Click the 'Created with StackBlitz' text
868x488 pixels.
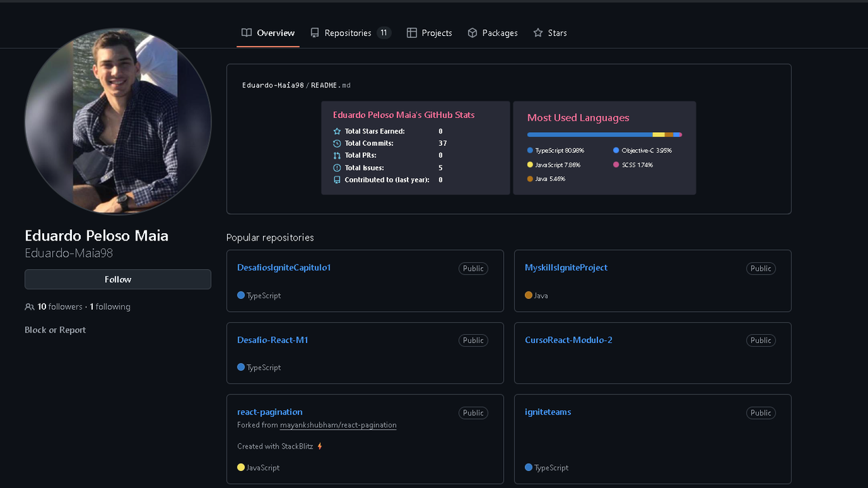tap(275, 447)
